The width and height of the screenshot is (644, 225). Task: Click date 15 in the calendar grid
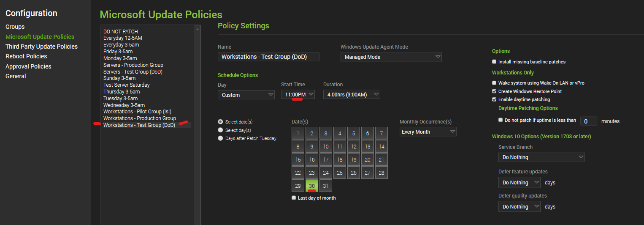tap(298, 159)
